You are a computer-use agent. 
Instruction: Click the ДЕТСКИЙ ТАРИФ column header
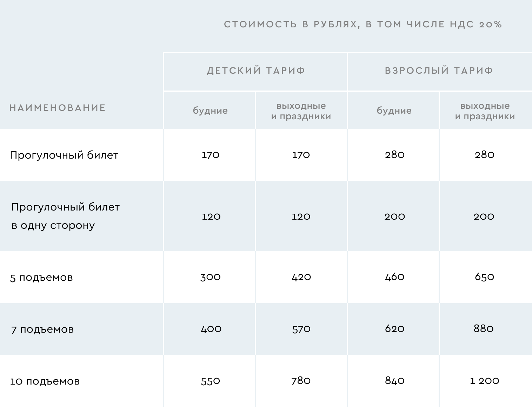[256, 71]
